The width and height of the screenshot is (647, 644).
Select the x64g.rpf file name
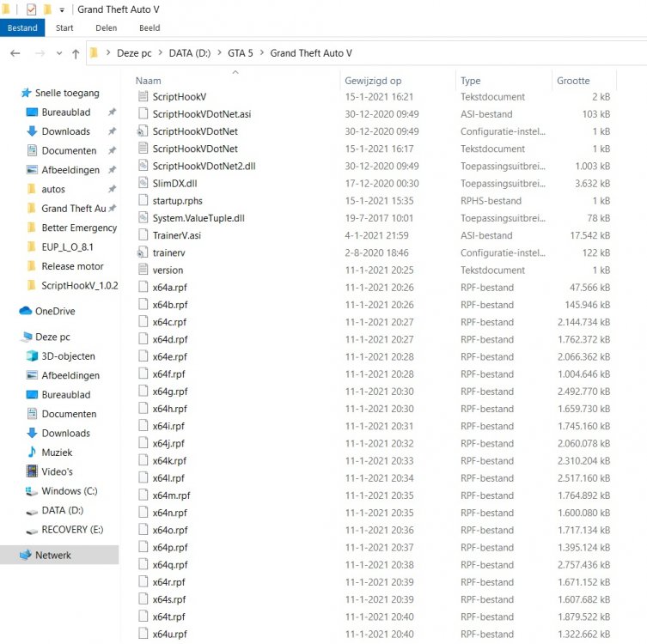[x=170, y=392]
